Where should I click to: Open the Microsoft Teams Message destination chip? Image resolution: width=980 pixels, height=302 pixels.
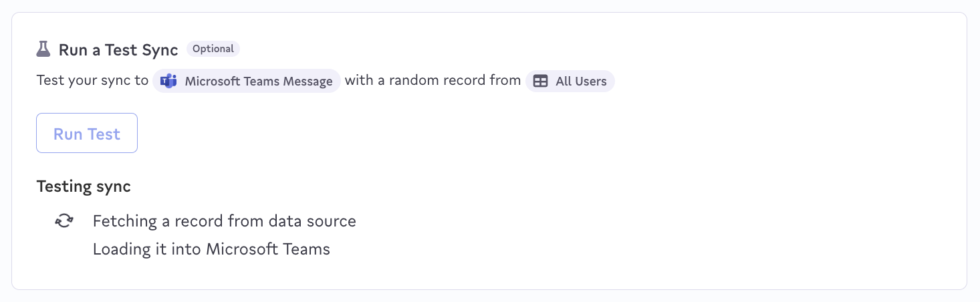point(247,82)
